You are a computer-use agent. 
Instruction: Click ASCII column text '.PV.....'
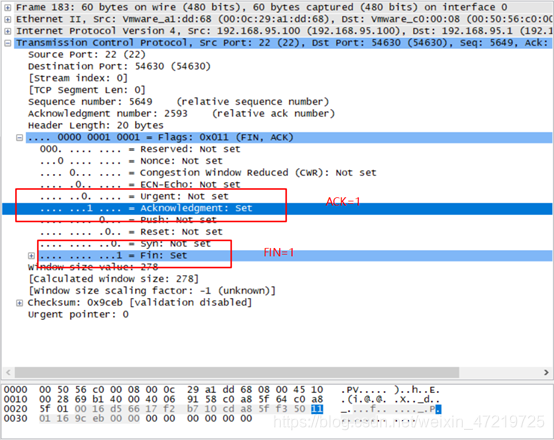(363, 390)
